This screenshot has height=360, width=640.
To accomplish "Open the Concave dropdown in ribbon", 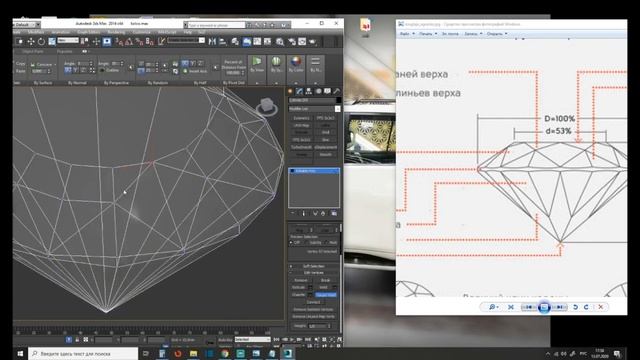I will (43, 64).
